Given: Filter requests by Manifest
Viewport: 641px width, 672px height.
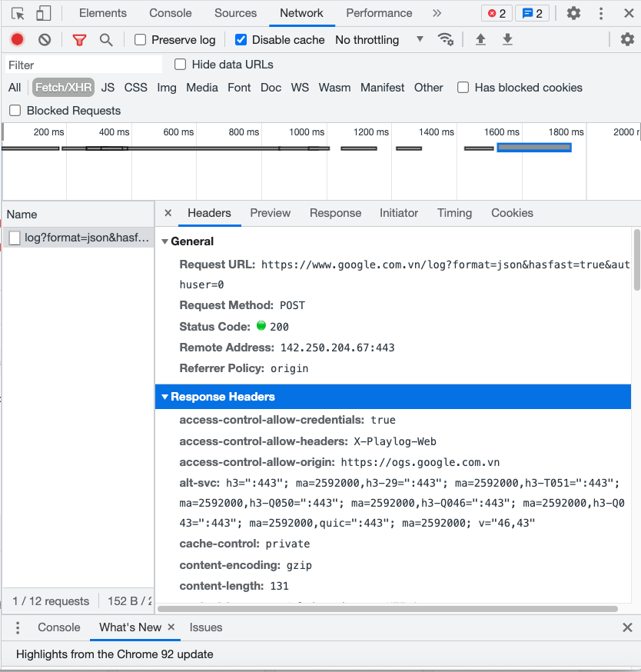Looking at the screenshot, I should pyautogui.click(x=382, y=88).
